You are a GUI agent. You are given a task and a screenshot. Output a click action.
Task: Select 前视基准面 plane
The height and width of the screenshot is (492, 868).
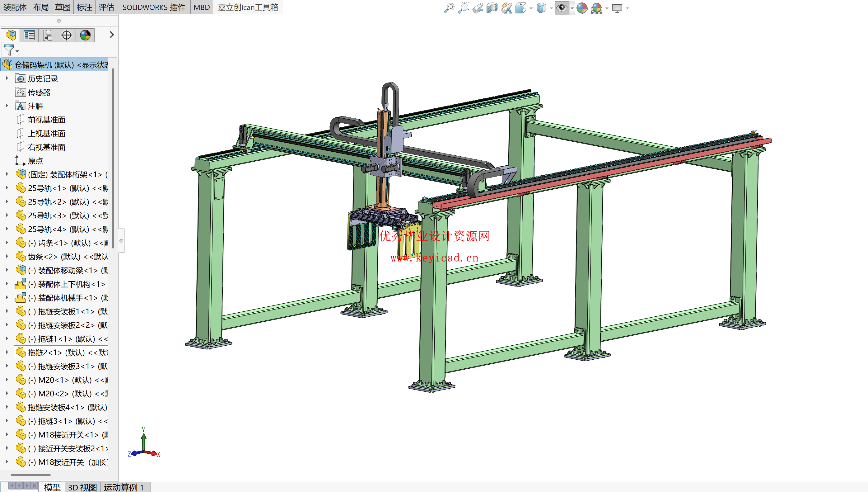tap(47, 120)
